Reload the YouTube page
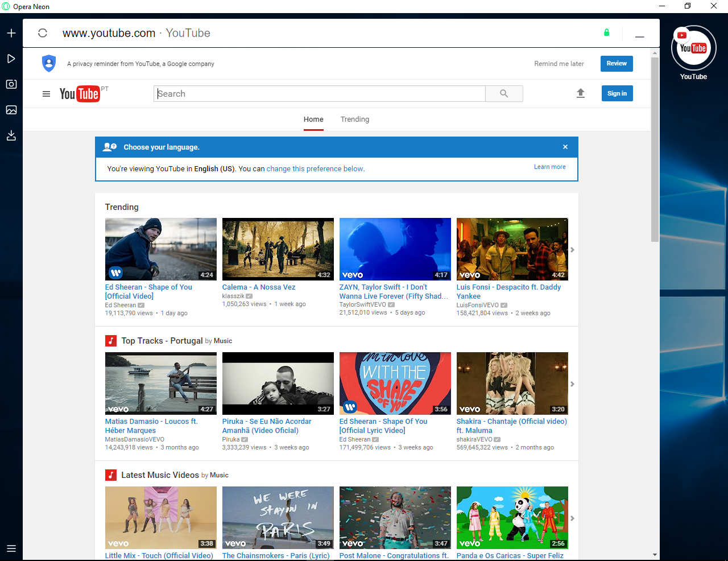The height and width of the screenshot is (561, 728). pyautogui.click(x=43, y=33)
